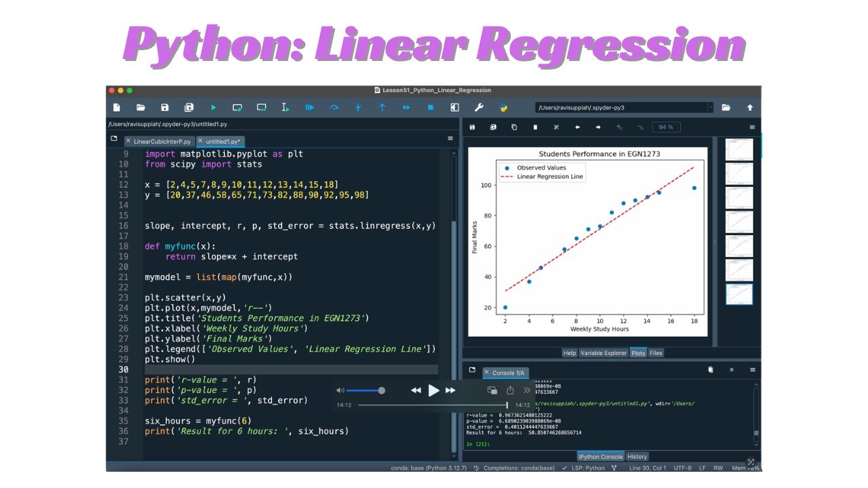The image size is (868, 488).
Task: Expand the working directory path dropdown
Action: point(710,107)
